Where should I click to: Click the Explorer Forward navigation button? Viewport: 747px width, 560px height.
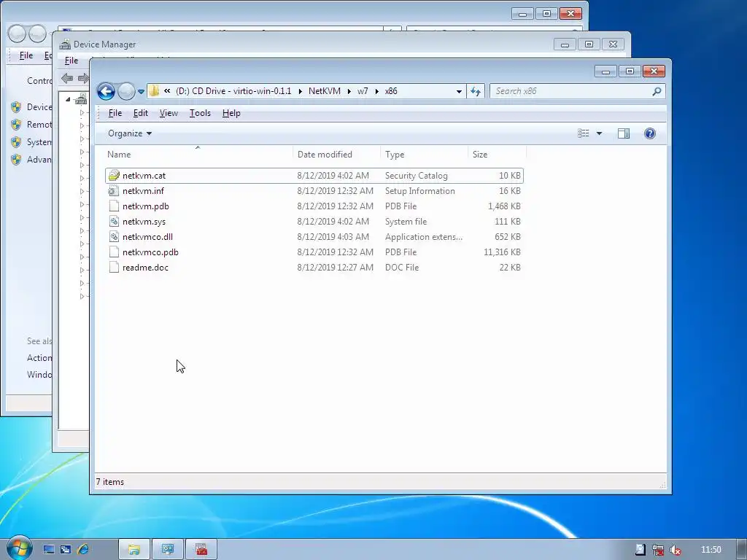[x=126, y=91]
